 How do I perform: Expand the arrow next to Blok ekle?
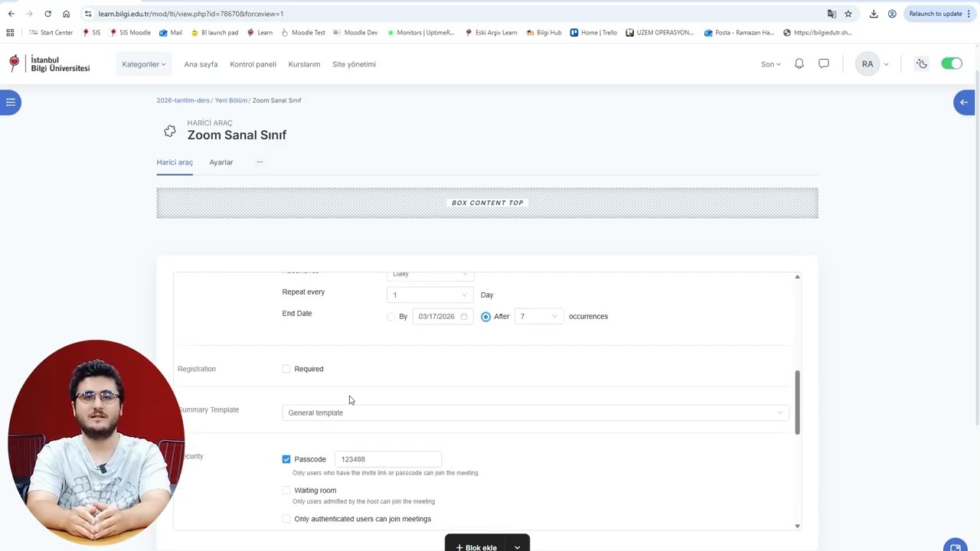(518, 547)
